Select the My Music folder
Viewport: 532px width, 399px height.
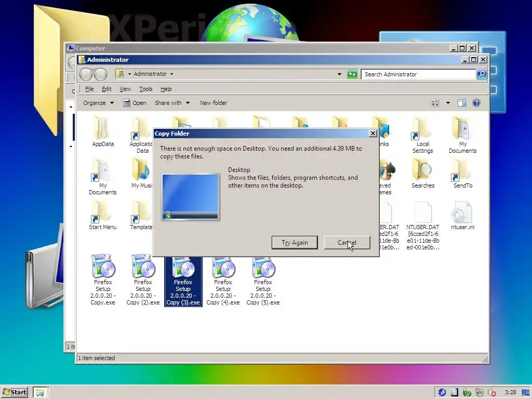142,174
